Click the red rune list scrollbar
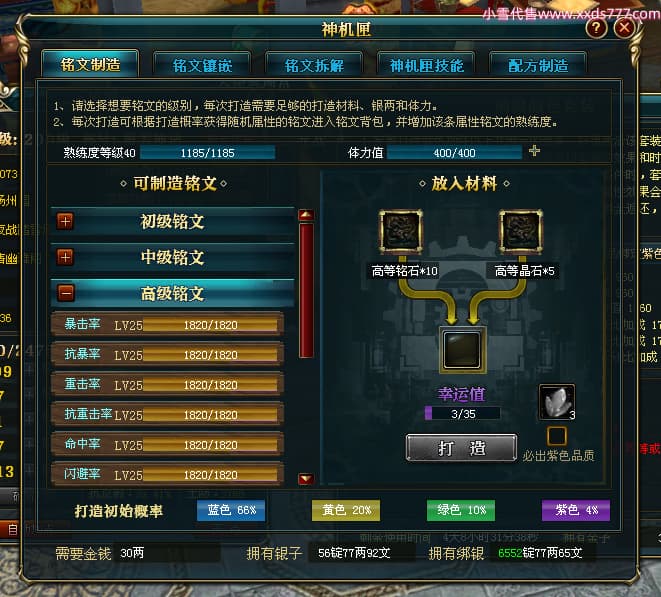The height and width of the screenshot is (597, 661). click(306, 290)
